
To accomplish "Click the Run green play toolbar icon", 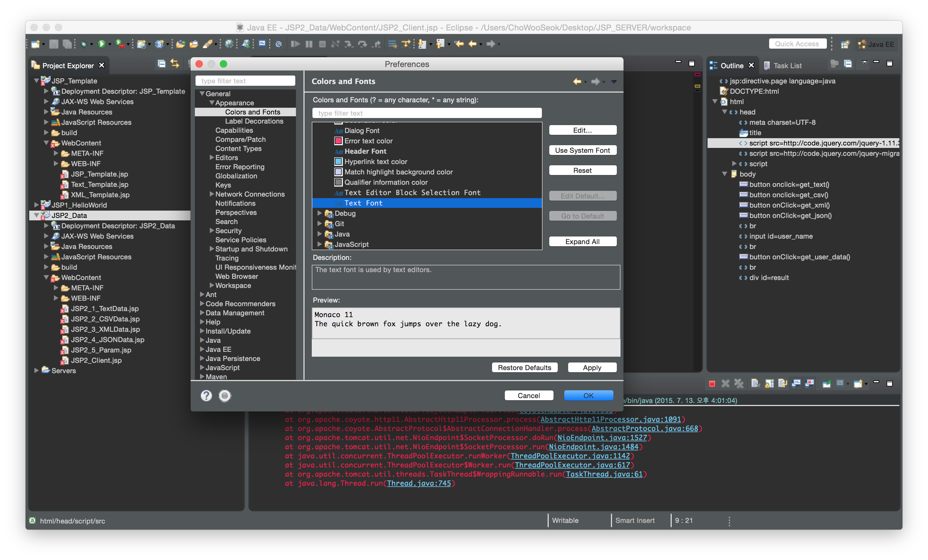I will tap(101, 44).
